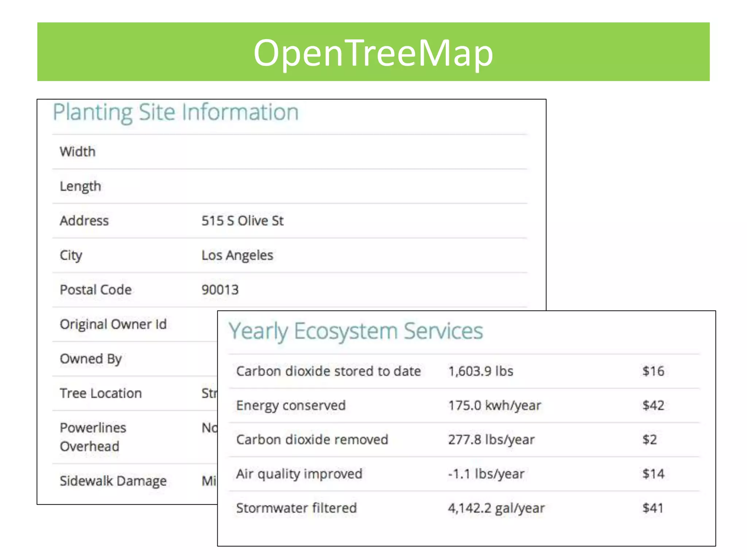The height and width of the screenshot is (560, 747).
Task: Select the Planting Site Information heading
Action: [x=176, y=112]
